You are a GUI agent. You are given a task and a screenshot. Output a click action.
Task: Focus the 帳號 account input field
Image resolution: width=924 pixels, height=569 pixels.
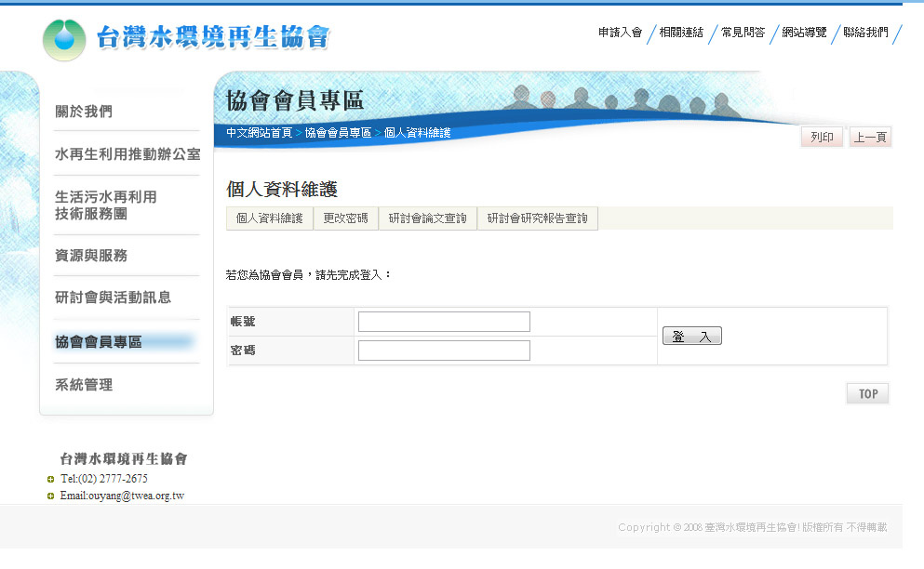445,322
